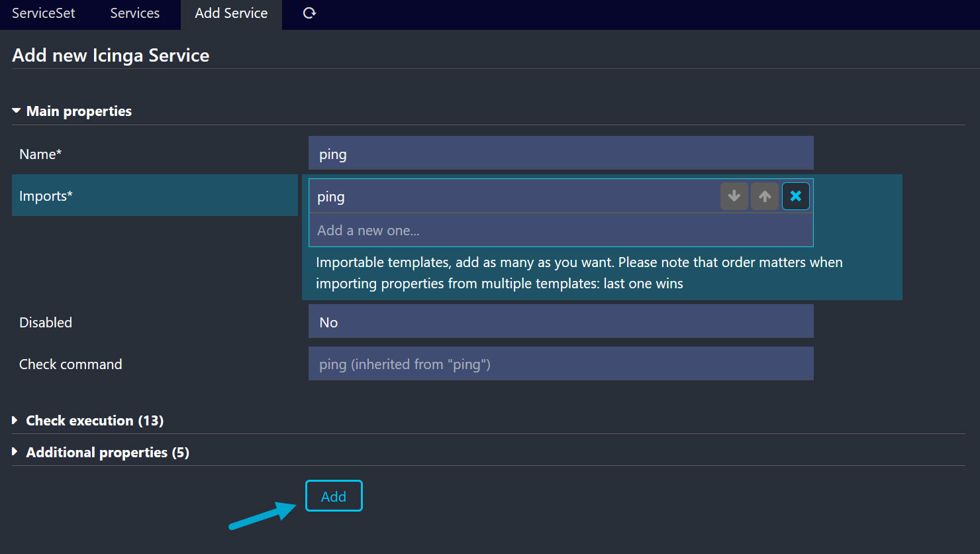
Task: Click the Imports* field label
Action: click(x=46, y=196)
